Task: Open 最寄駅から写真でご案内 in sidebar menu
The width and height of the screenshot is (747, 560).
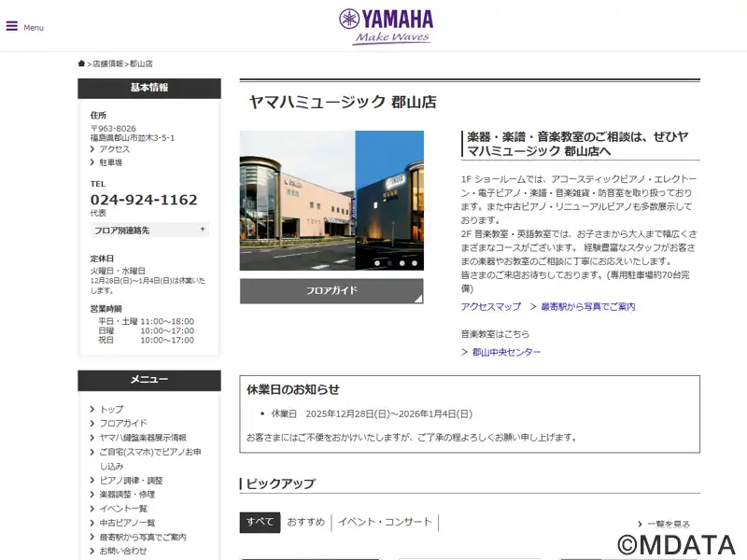Action: tap(143, 538)
